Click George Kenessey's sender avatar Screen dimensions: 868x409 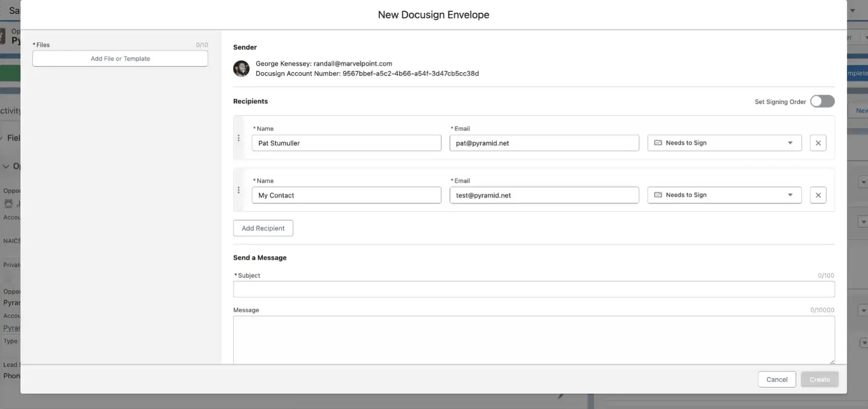click(241, 69)
